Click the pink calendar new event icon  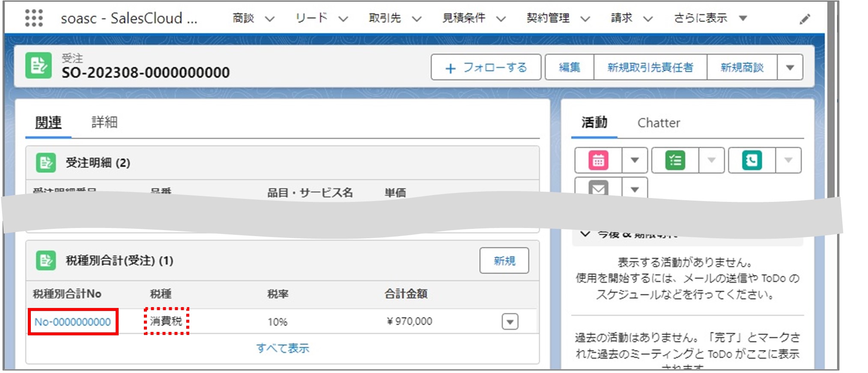click(598, 160)
